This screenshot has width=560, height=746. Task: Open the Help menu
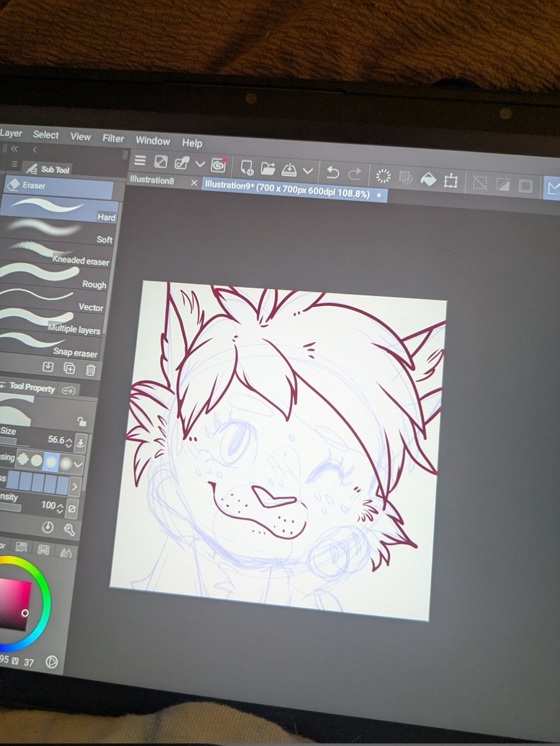192,143
